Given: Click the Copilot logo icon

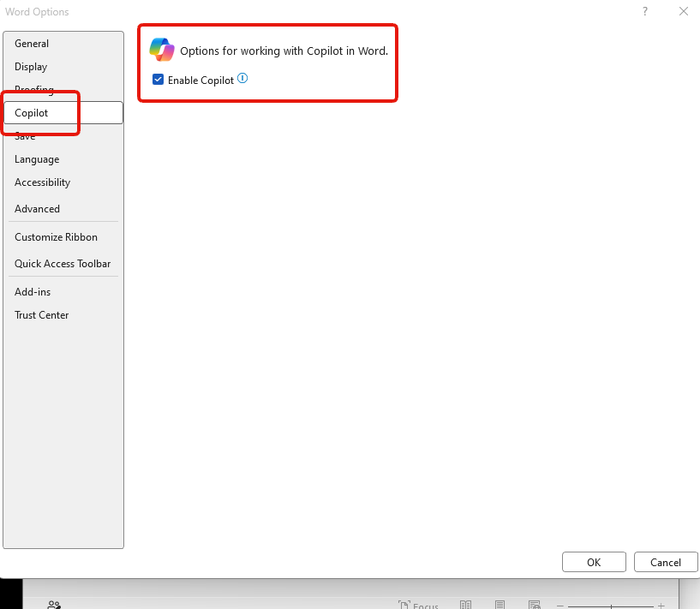Looking at the screenshot, I should (x=162, y=50).
